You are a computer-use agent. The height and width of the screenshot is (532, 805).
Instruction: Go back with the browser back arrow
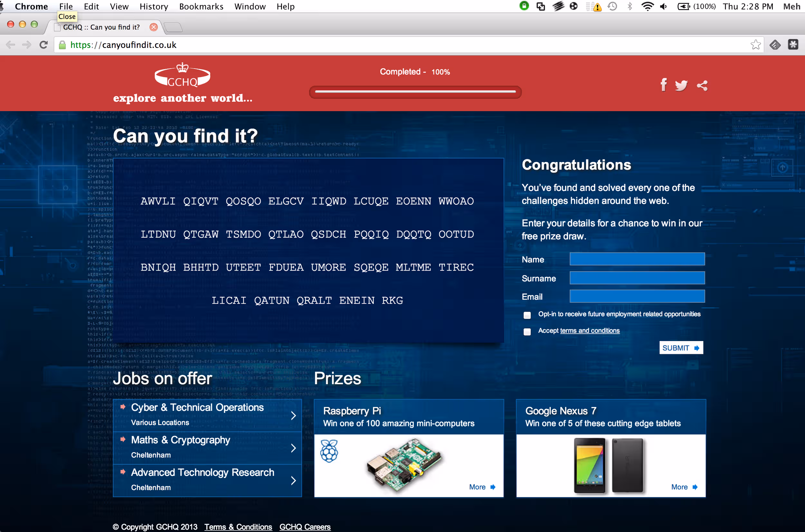tap(11, 45)
